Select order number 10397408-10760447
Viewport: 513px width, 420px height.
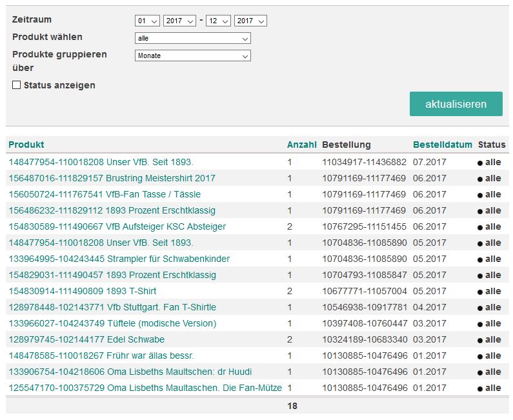coord(365,323)
